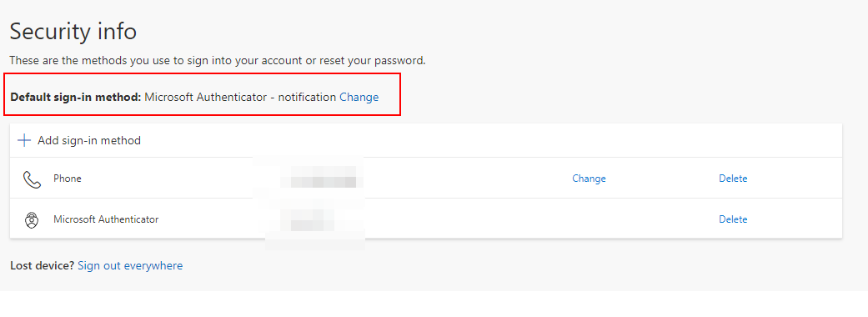Viewport: 868px width, 317px height.
Task: Click the blurred phone number value
Action: click(x=318, y=181)
